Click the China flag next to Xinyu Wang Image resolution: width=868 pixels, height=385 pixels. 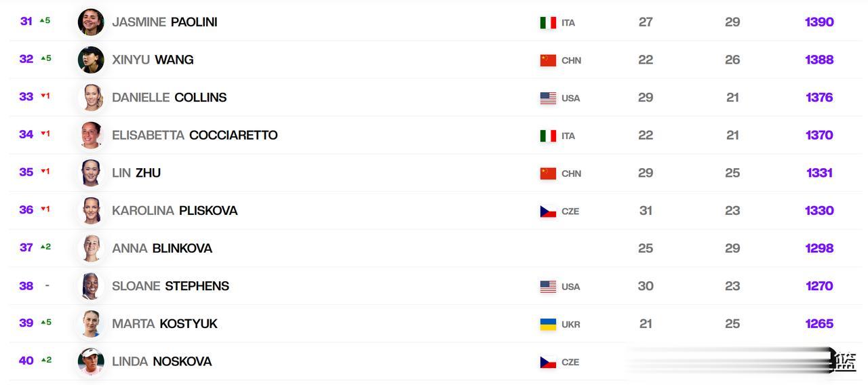point(548,60)
